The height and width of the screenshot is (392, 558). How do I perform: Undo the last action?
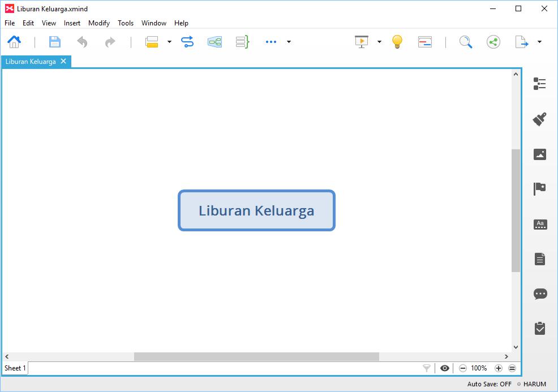tap(82, 42)
